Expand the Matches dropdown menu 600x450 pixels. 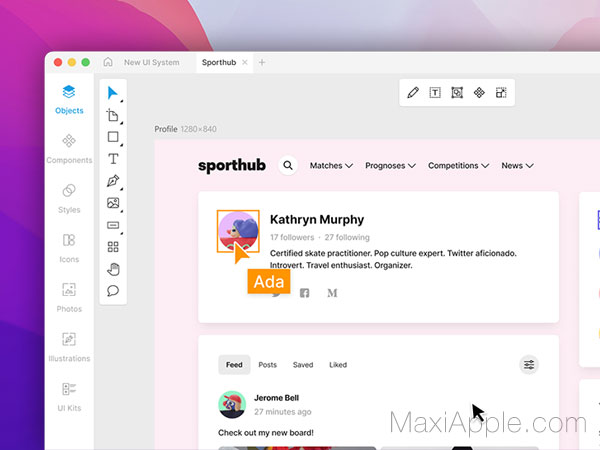(331, 166)
